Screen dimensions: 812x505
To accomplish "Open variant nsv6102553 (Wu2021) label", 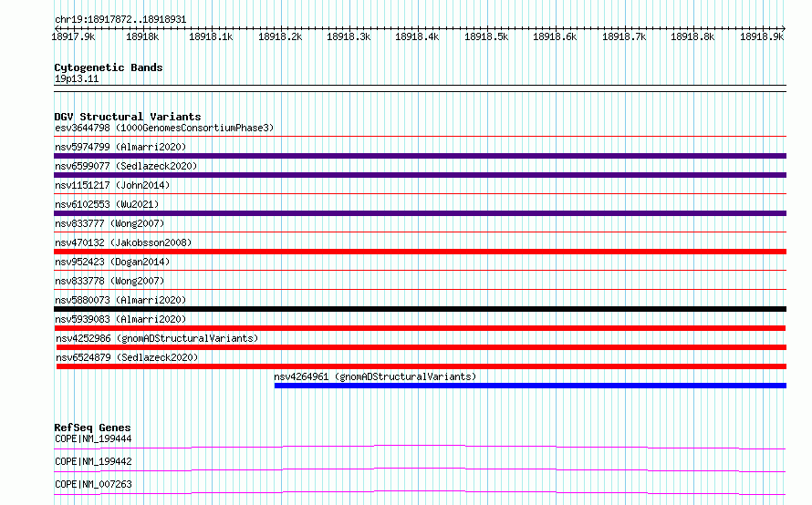I will (107, 204).
